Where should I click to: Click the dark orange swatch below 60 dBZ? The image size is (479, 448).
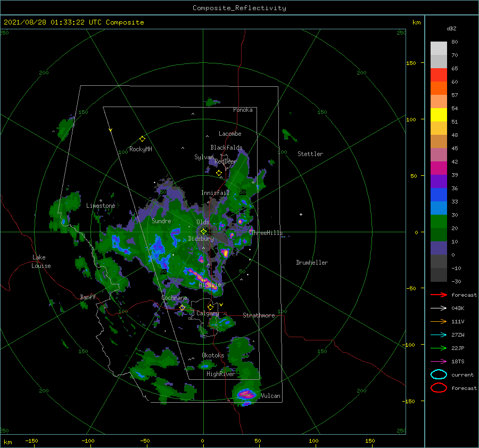coord(439,88)
